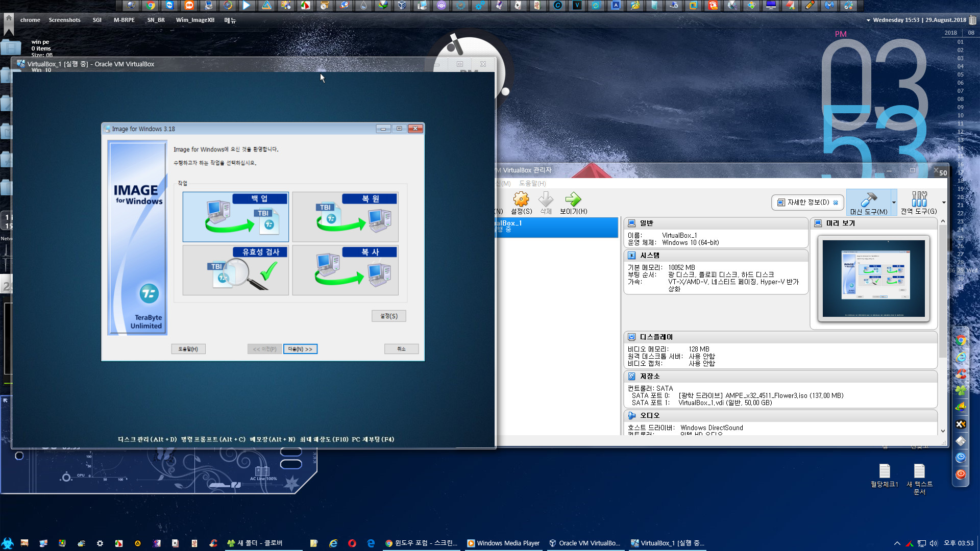The width and height of the screenshot is (980, 551).
Task: Click the V icon in top dock
Action: [577, 6]
